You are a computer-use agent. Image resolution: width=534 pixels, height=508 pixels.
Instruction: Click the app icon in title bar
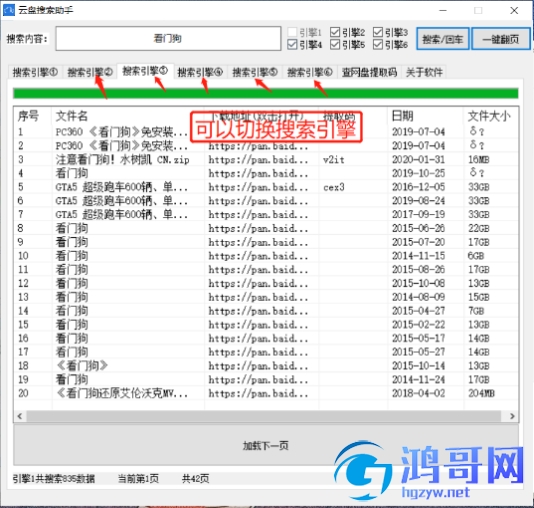pyautogui.click(x=9, y=10)
